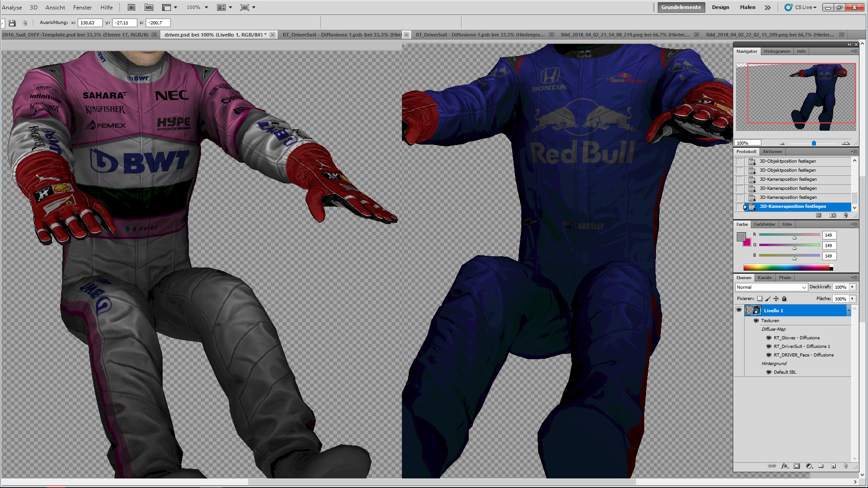Switch to the Kanäle tab
Image resolution: width=868 pixels, height=488 pixels.
coord(765,278)
